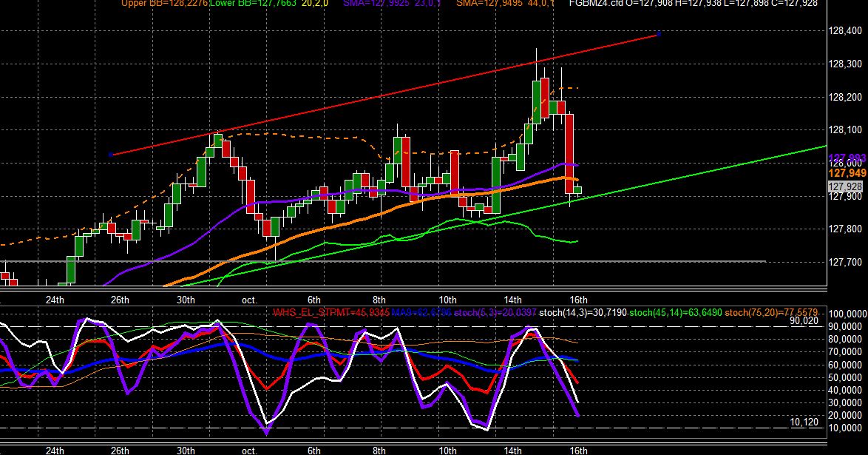Click 6th on the price chart date axis

tap(314, 300)
